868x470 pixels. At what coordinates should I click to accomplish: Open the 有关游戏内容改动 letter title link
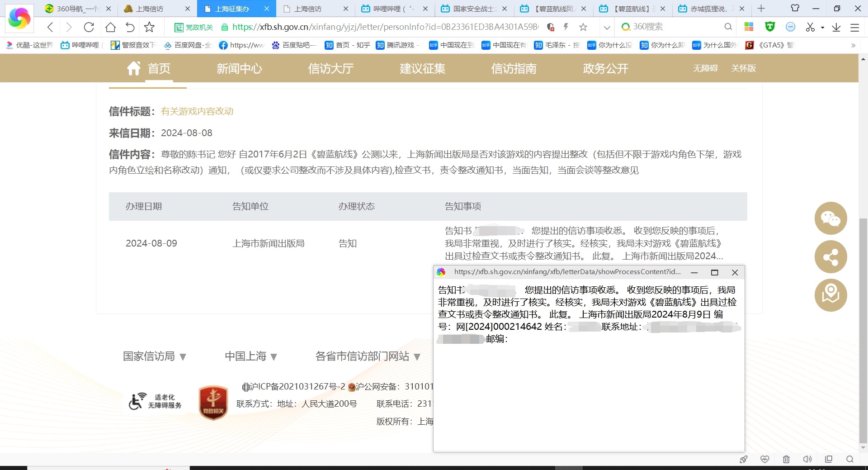(x=197, y=111)
